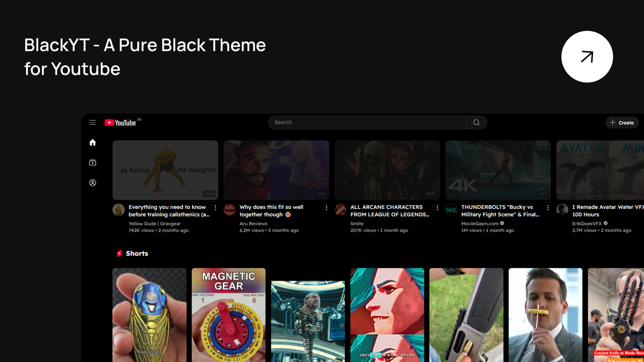Play the robot cyborg lab short

308,321
